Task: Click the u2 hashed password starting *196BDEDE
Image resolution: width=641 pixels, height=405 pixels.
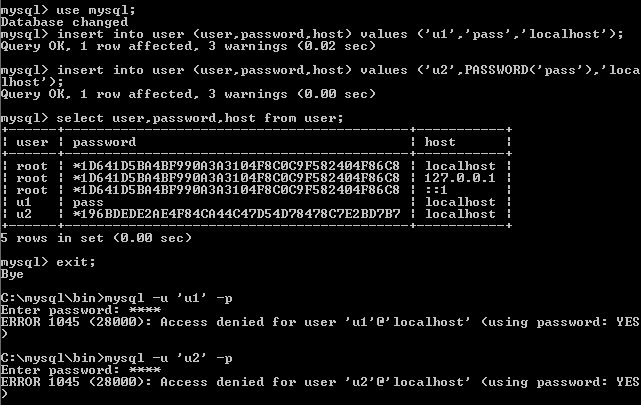Action: click(236, 214)
